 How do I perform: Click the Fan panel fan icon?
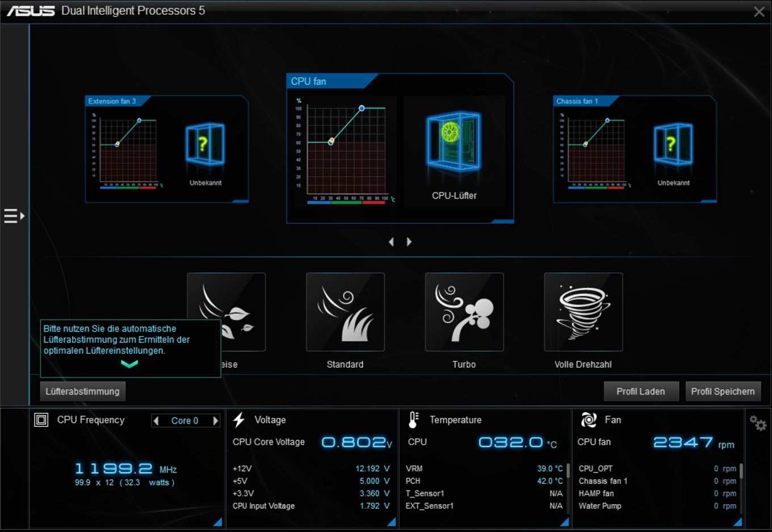point(589,420)
